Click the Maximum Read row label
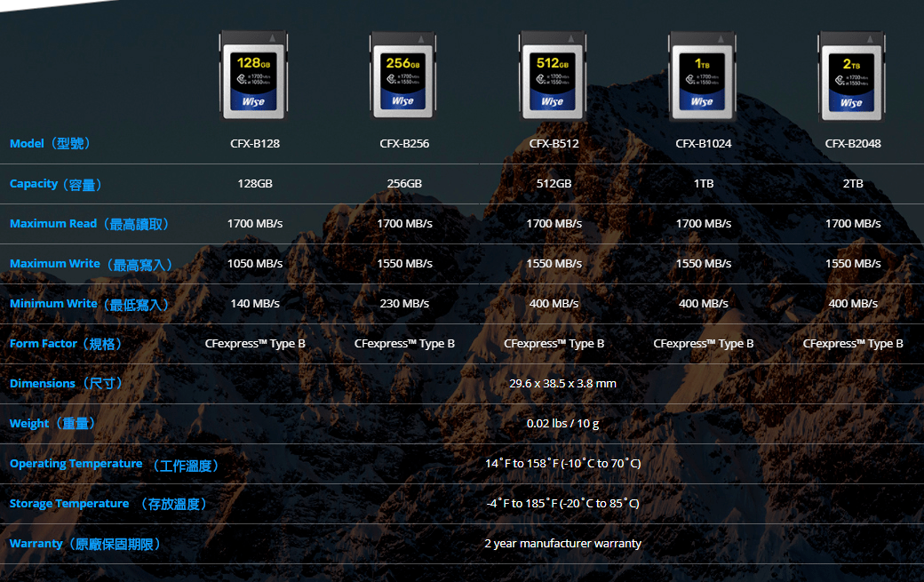 pyautogui.click(x=89, y=224)
